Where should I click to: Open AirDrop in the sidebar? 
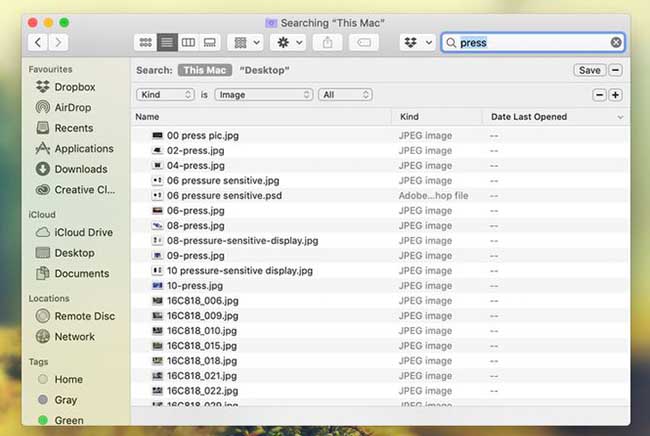click(x=74, y=107)
